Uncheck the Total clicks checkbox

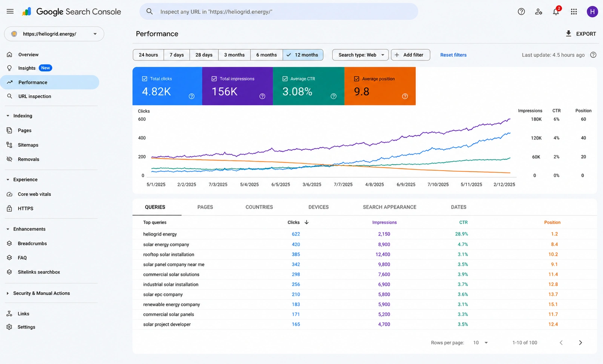tap(145, 79)
